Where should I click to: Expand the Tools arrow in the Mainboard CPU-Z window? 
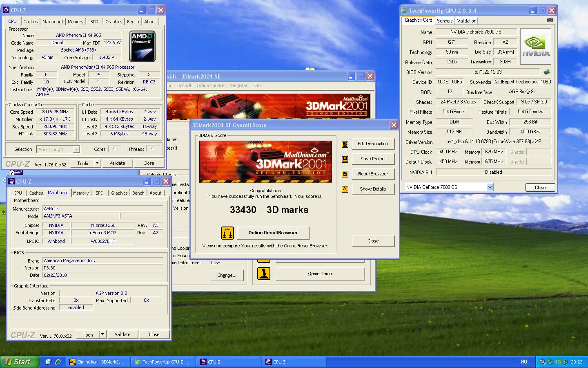tap(102, 334)
